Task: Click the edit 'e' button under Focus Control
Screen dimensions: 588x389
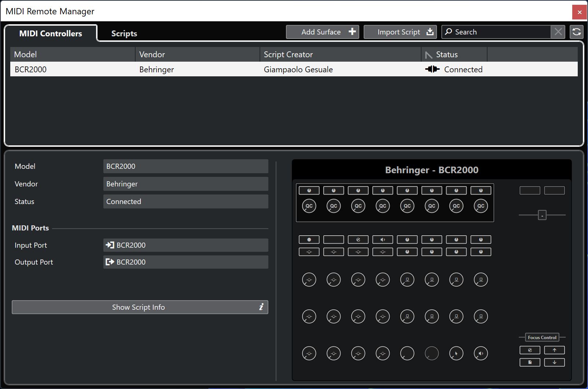Action: point(530,350)
